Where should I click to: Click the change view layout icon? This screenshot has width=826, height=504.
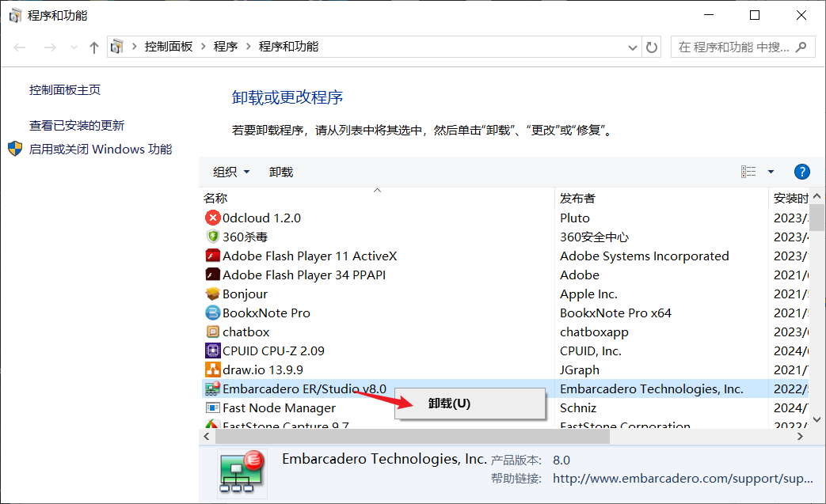748,172
